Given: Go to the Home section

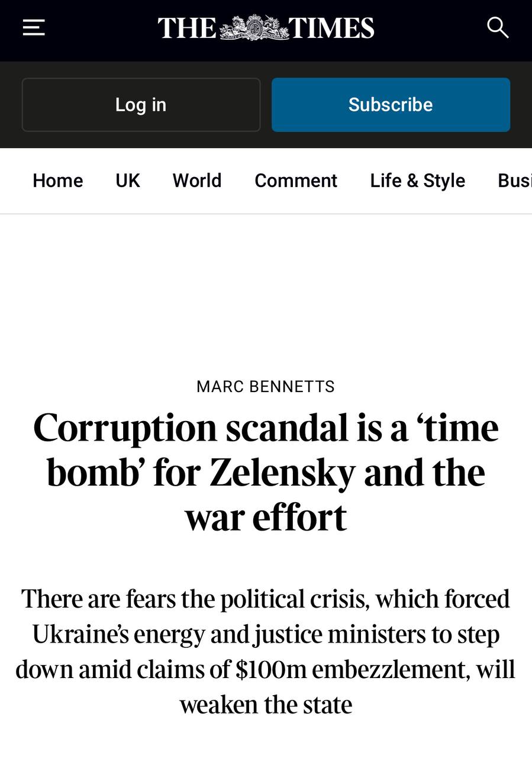Looking at the screenshot, I should coord(58,181).
